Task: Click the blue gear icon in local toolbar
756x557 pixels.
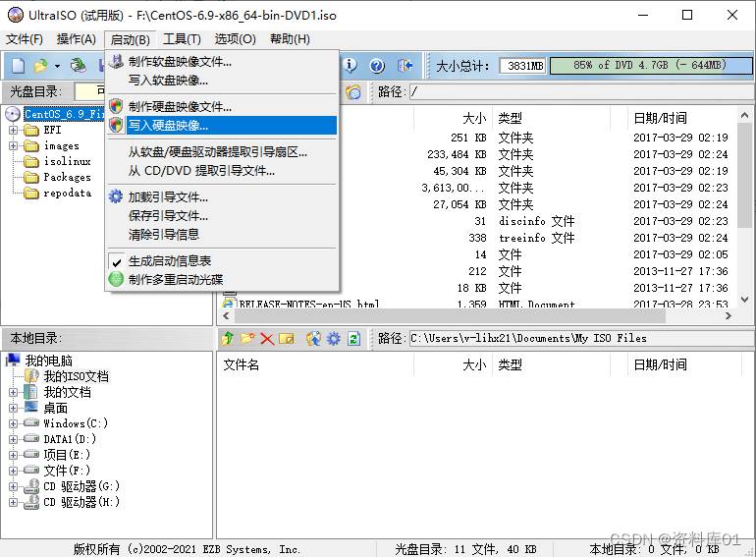Action: (x=334, y=339)
